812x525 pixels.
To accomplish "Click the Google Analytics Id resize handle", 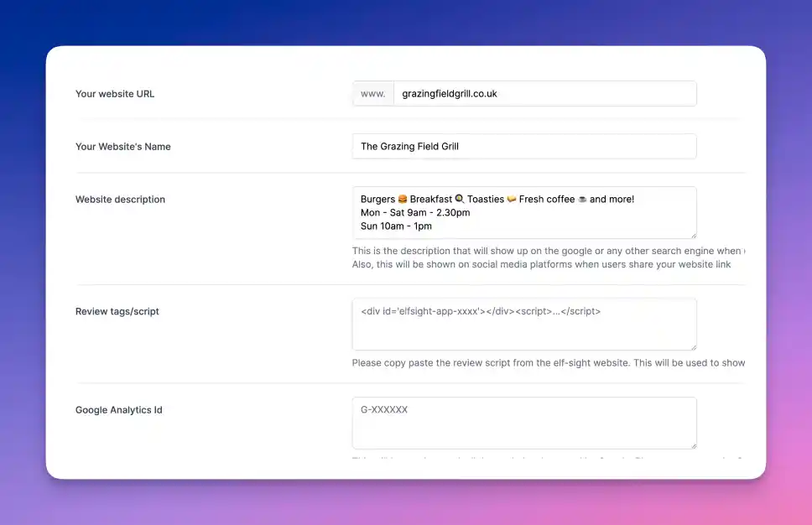I will click(692, 444).
